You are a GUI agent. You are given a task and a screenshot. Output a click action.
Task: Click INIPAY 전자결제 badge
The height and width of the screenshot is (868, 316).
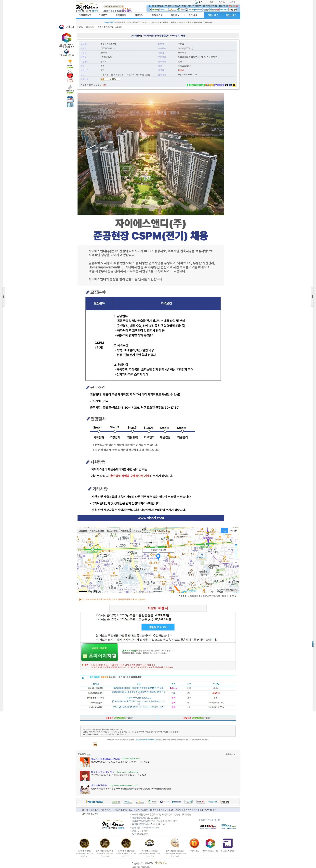click(227, 843)
